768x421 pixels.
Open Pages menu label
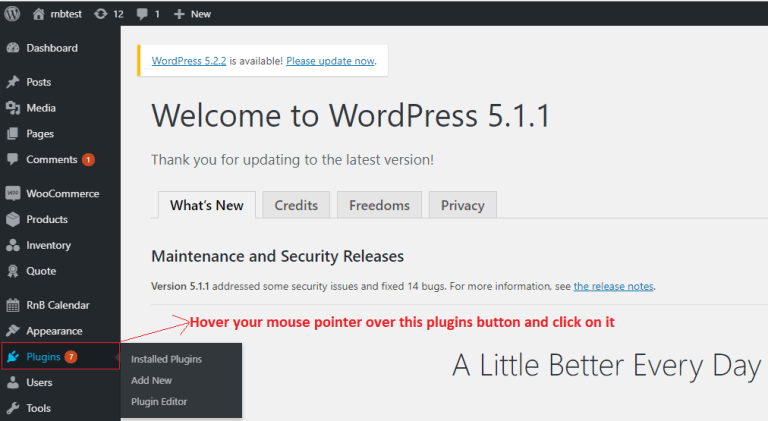[x=40, y=134]
